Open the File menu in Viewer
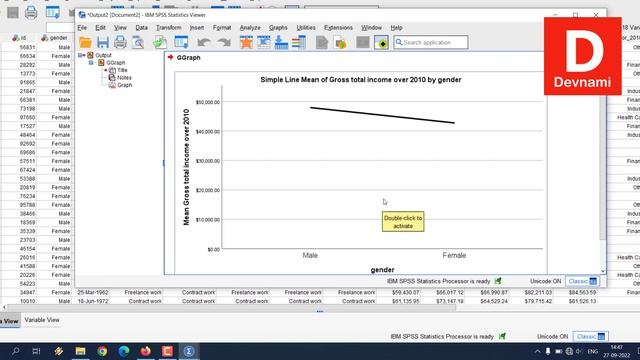This screenshot has height=360, width=640. pyautogui.click(x=82, y=28)
